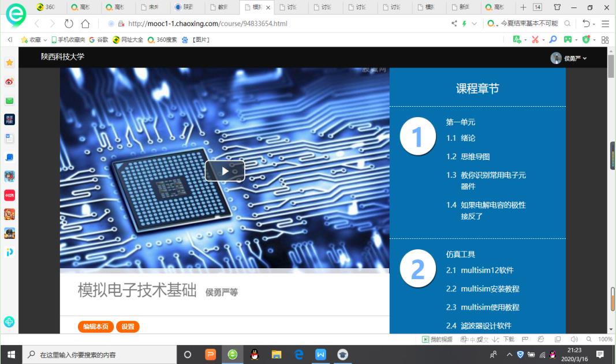Screen dimensions: 616x364
Task: Click the add plus icon at sidebar bottom
Action: (x=9, y=322)
